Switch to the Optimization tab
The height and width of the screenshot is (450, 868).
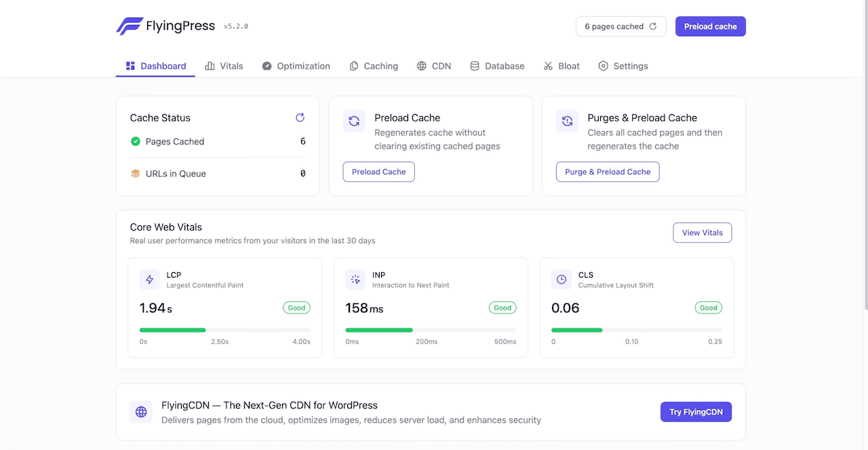[x=296, y=66]
